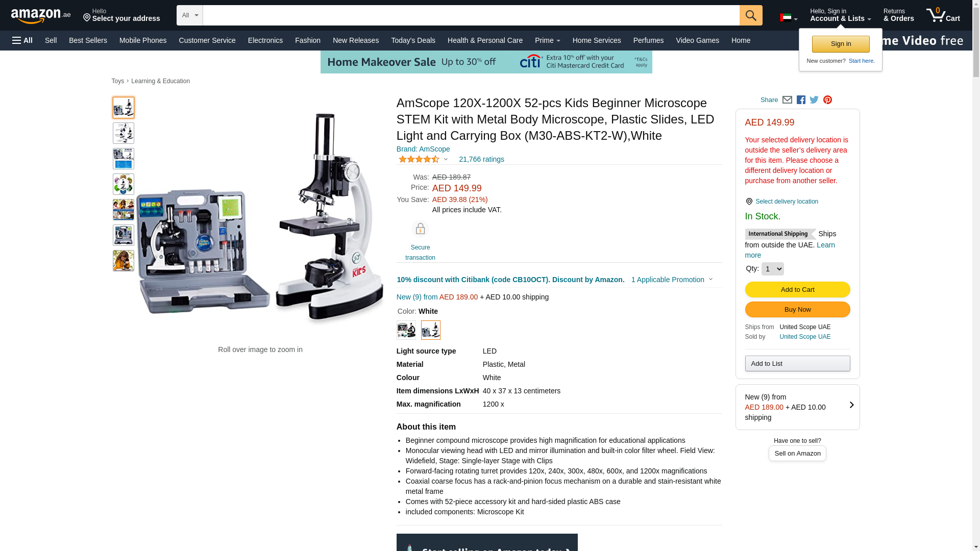The image size is (980, 551).
Task: Open the cart icon
Action: click(943, 15)
